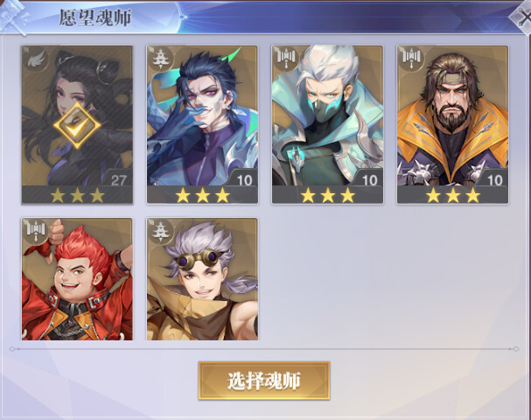The image size is (531, 420).
Task: Click the 愿望魂师 title label
Action: (x=95, y=17)
